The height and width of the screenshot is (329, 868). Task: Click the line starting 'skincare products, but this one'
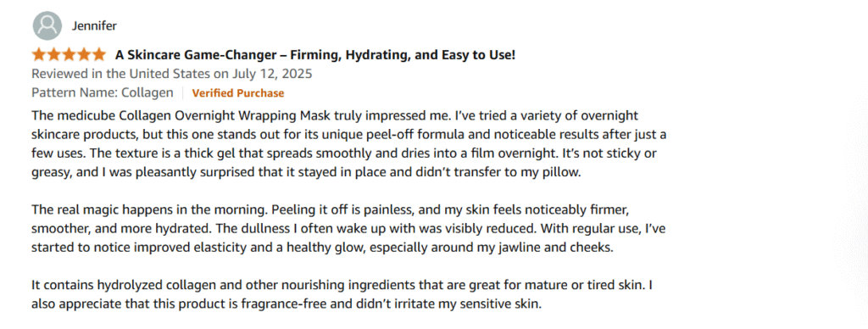pyautogui.click(x=348, y=135)
